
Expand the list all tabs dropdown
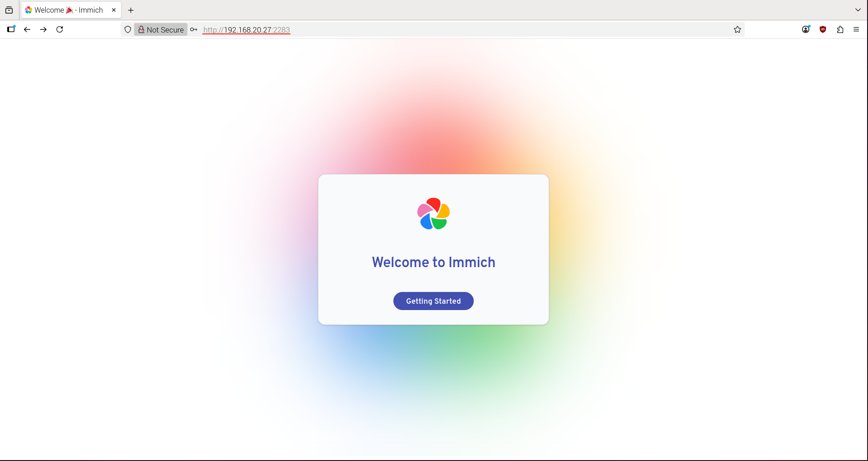[858, 10]
